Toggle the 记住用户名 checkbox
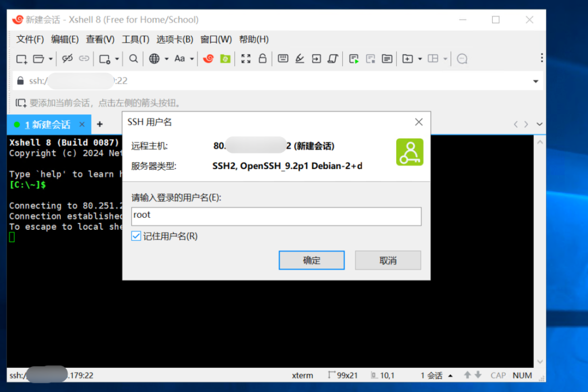 (136, 236)
